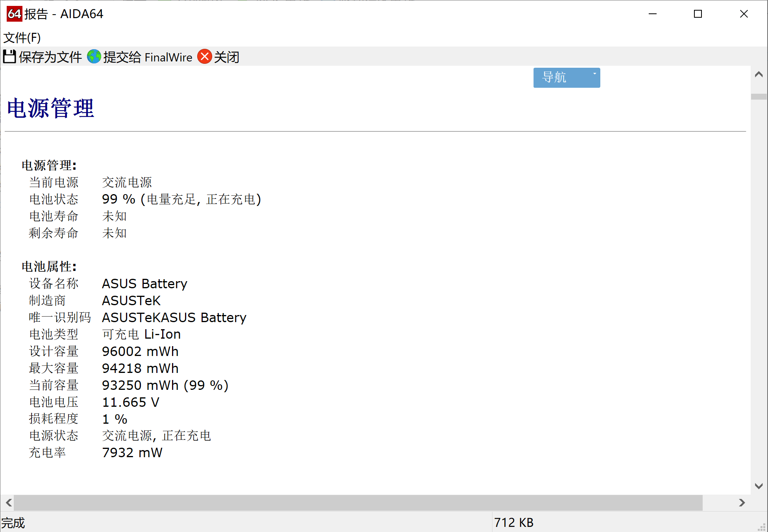Click the 设计容量 label
This screenshot has width=768, height=532.
pos(54,351)
